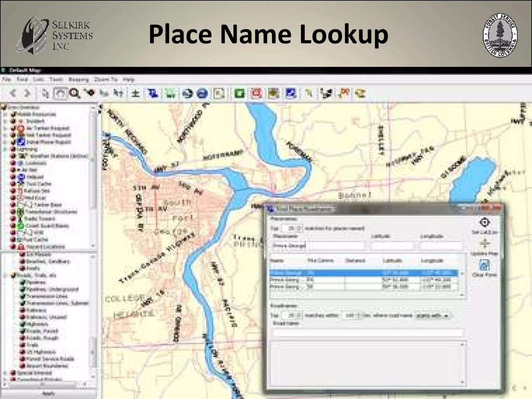Open the Find menu
Image resolution: width=532 pixels, height=399 pixels.
[x=22, y=79]
